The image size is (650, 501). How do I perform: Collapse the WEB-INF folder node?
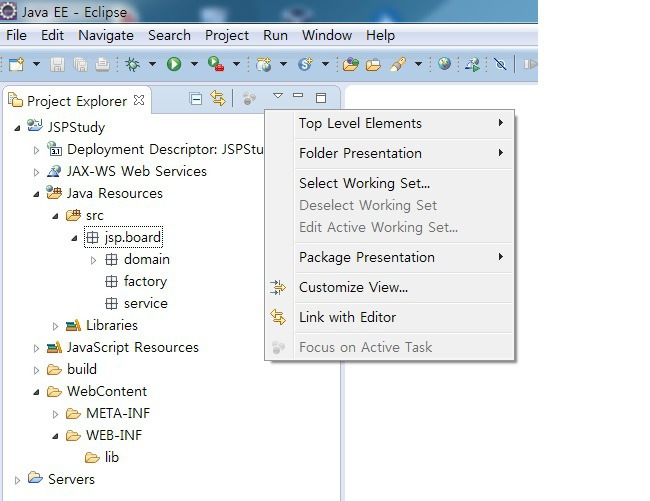pyautogui.click(x=55, y=436)
